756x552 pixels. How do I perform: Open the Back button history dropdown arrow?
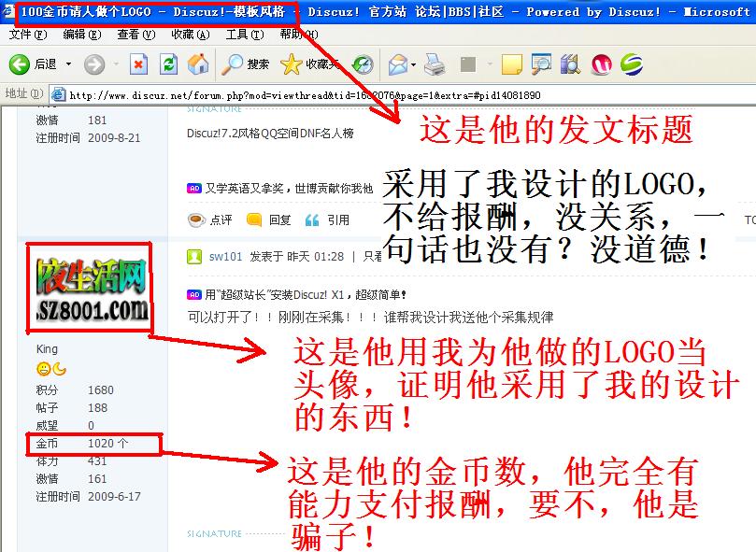tap(68, 64)
